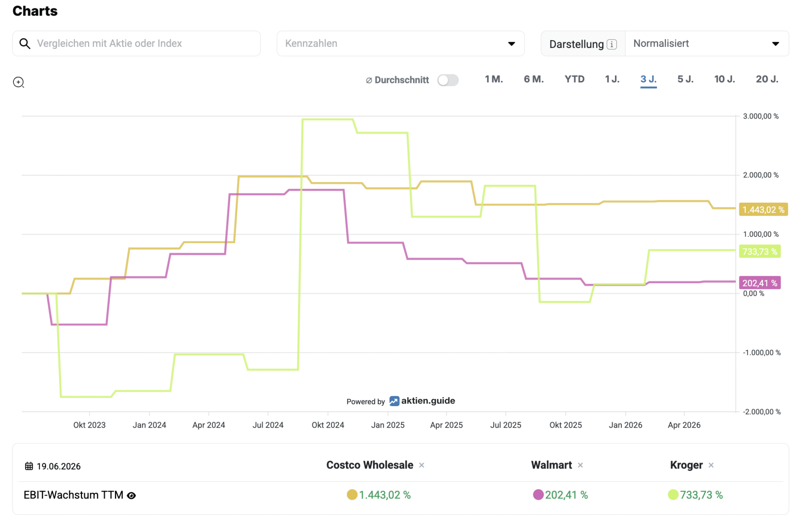Click the 202,41 % chart value badge
The height and width of the screenshot is (520, 812).
pos(760,283)
